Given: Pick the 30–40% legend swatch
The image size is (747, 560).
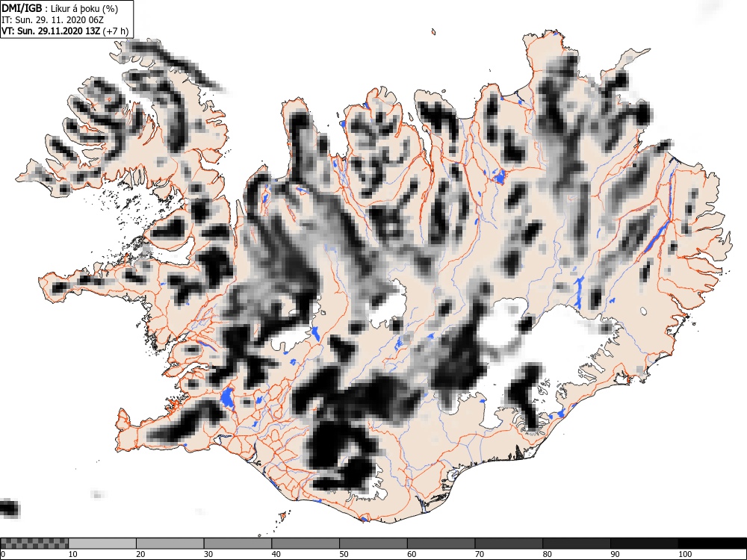Looking at the screenshot, I should click(238, 544).
